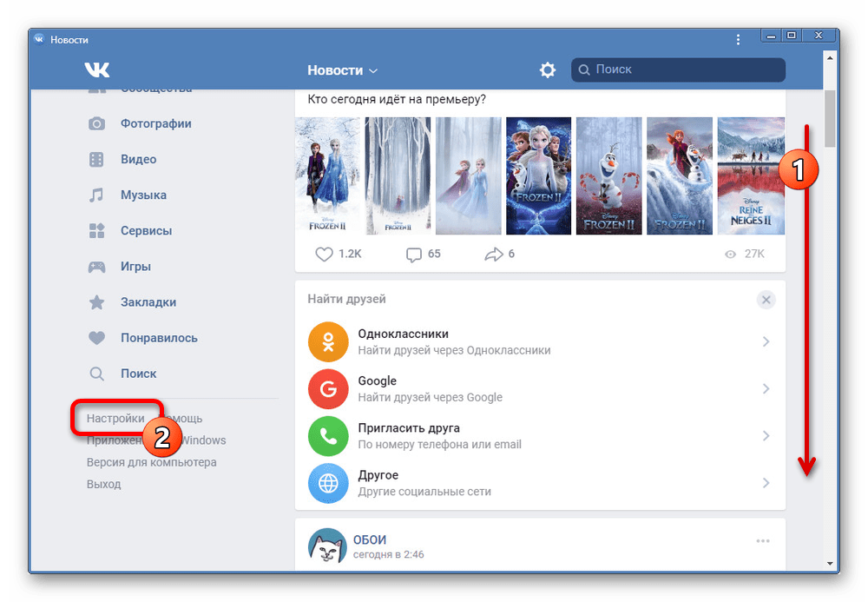Open the Anna and Olaf waterfall poster
This screenshot has width=868, height=602.
(680, 176)
